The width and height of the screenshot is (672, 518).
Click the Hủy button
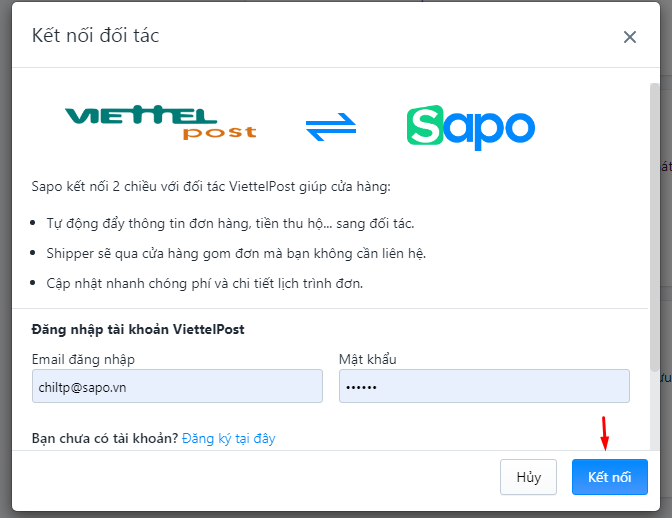528,477
